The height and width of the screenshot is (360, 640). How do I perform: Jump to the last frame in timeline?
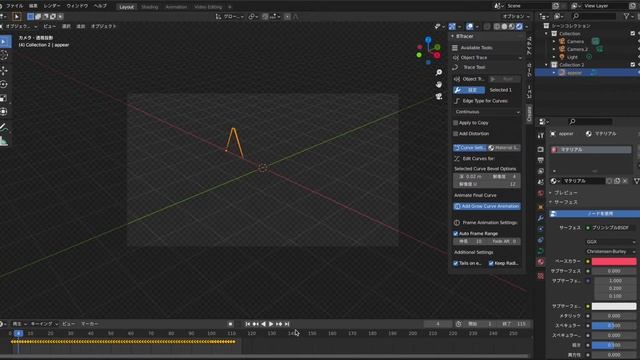click(287, 324)
